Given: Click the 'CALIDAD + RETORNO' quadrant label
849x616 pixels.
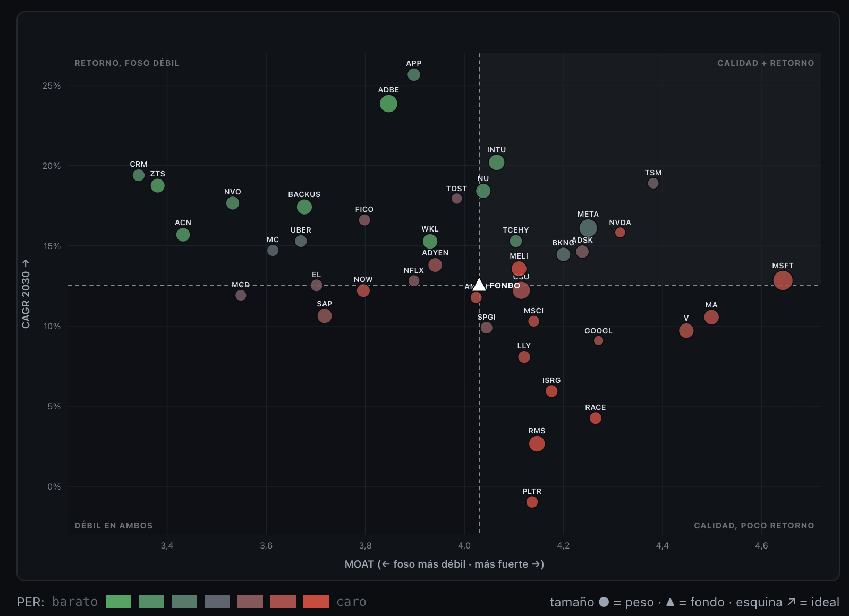Looking at the screenshot, I should [766, 63].
